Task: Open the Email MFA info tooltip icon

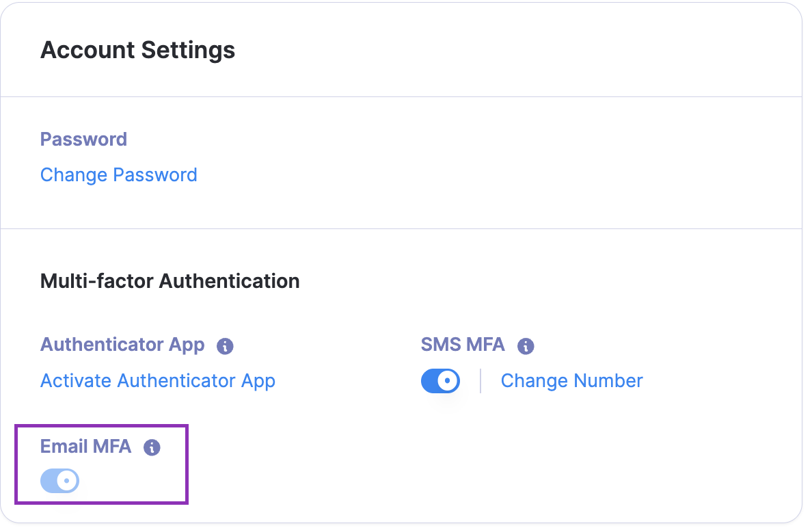Action: pos(152,448)
